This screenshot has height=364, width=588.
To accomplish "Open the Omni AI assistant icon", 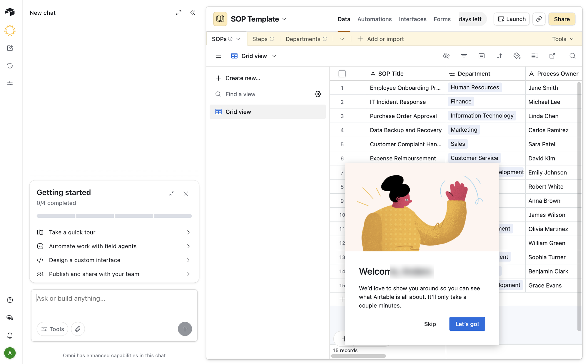I will [10, 30].
